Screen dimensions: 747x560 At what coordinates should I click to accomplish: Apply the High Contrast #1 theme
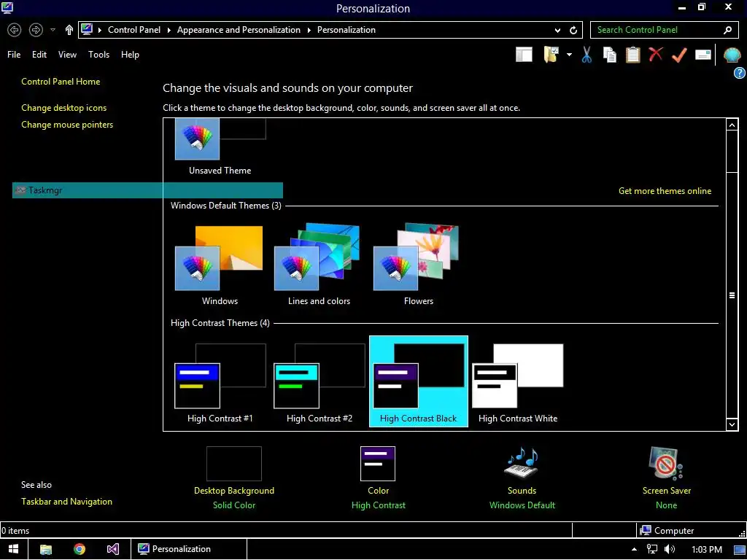pos(220,383)
